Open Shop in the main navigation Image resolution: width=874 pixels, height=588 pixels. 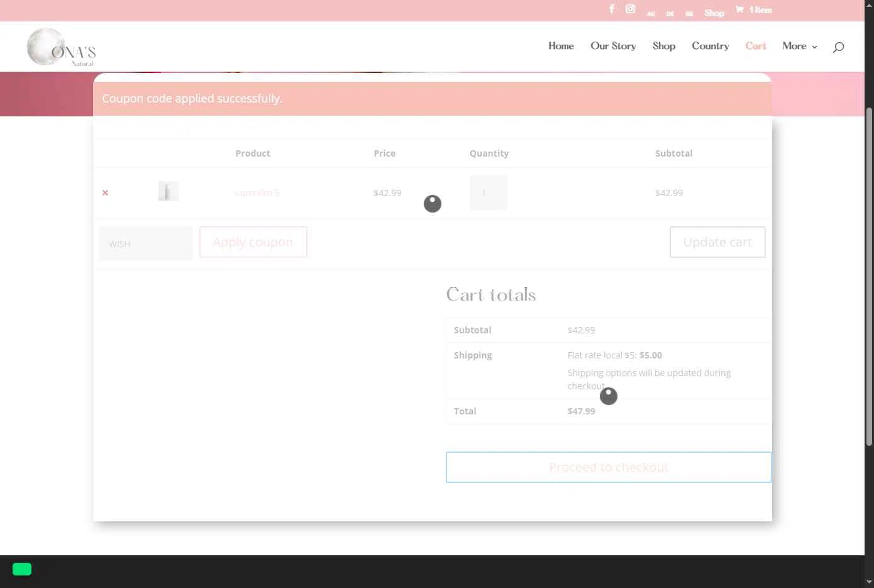point(664,46)
